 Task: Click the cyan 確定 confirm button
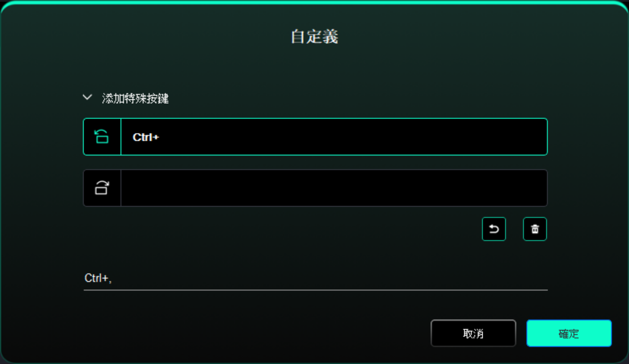(569, 333)
